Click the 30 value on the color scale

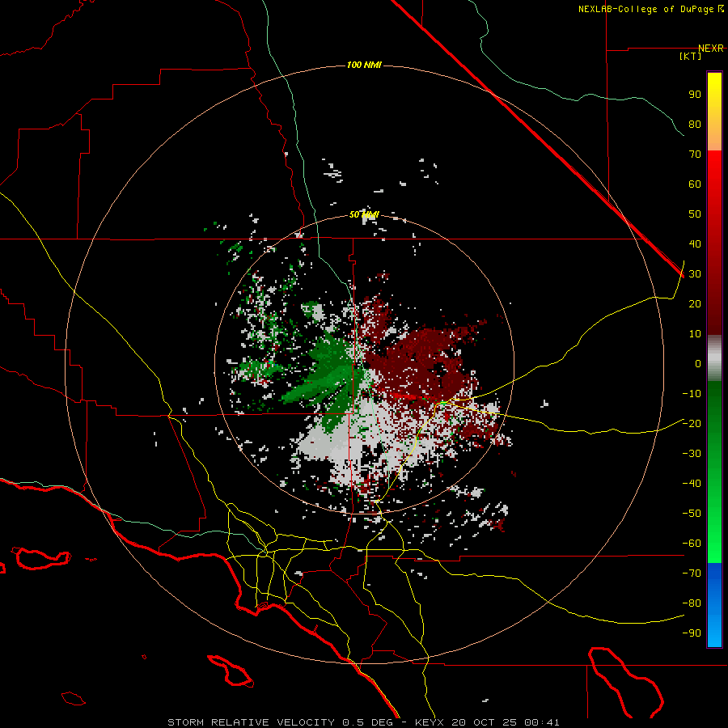pyautogui.click(x=695, y=274)
